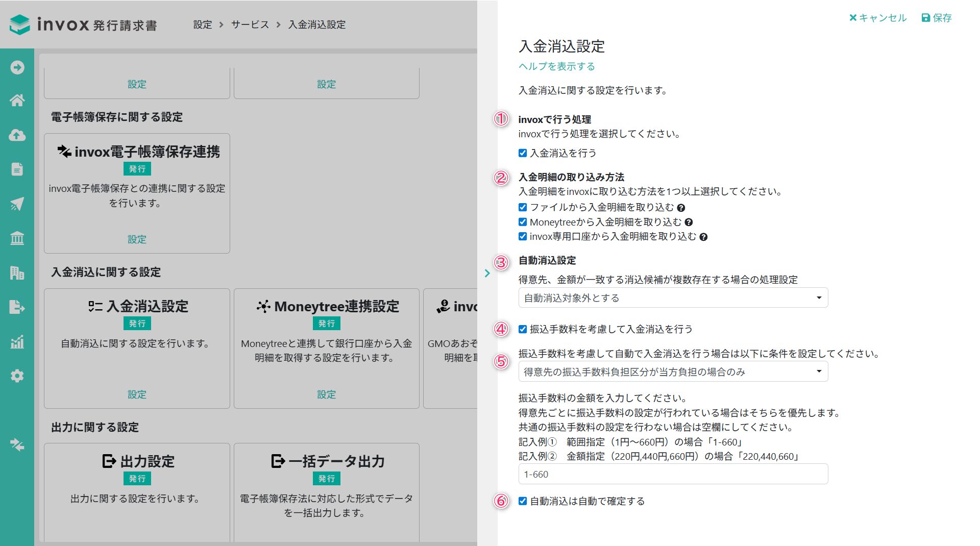Disable 振込手数料を考慮して入金消込を行う checkbox
Screen dimensions: 980x546
point(523,329)
